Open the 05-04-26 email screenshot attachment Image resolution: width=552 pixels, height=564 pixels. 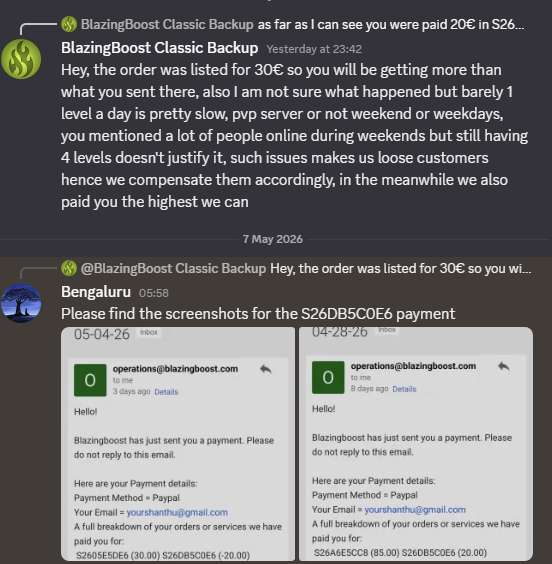[178, 444]
